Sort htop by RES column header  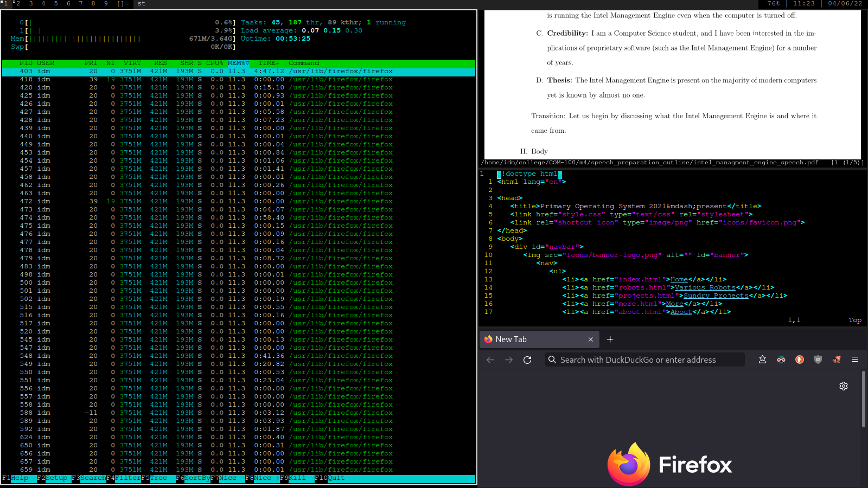161,63
